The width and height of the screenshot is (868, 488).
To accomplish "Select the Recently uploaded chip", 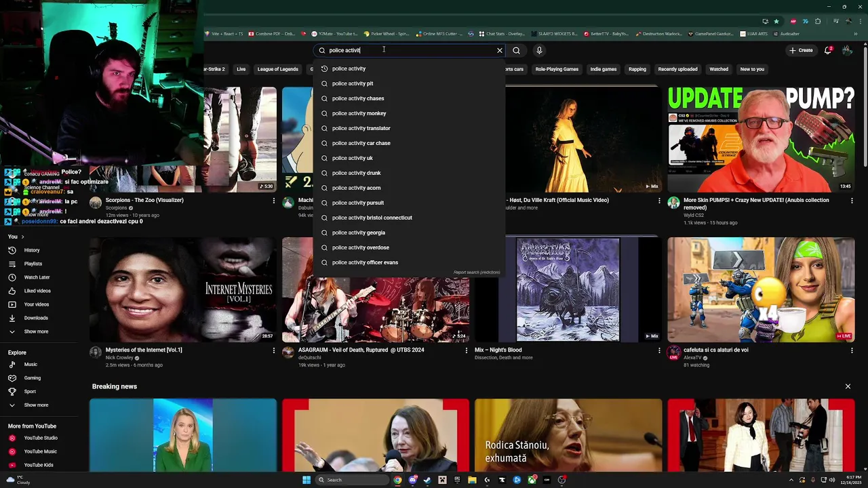I will (677, 69).
